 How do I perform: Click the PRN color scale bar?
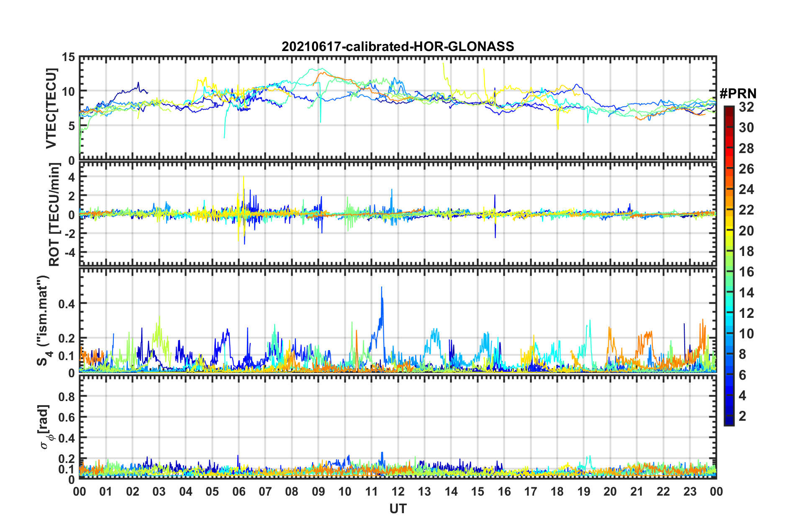pyautogui.click(x=729, y=266)
